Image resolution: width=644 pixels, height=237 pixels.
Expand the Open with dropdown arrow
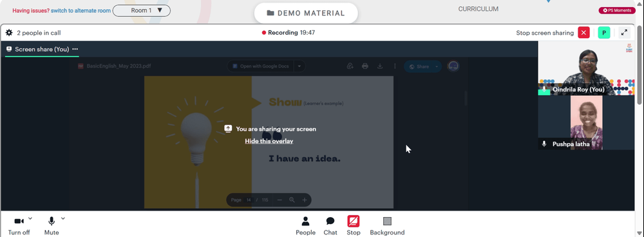click(x=299, y=66)
